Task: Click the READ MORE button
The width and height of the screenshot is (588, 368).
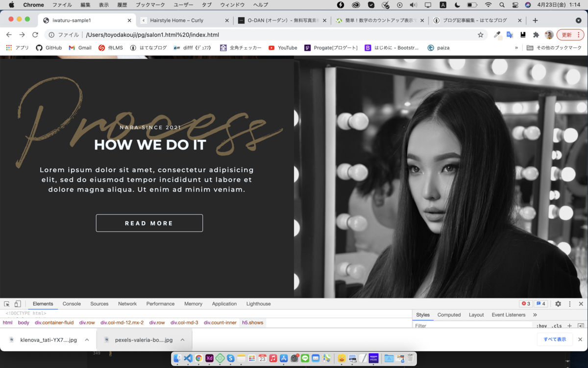Action: point(149,223)
